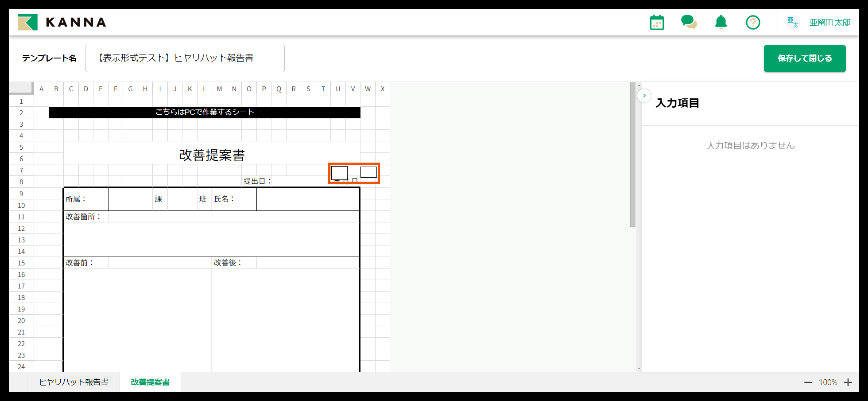This screenshot has width=868, height=401.
Task: Expand the 入力項目 panel with the chevron
Action: 644,95
